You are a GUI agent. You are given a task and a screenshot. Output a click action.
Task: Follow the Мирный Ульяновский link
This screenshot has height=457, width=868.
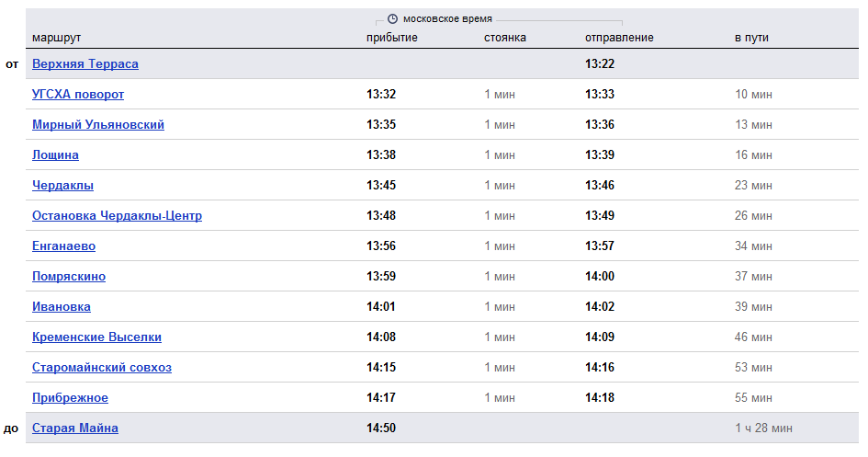[98, 125]
